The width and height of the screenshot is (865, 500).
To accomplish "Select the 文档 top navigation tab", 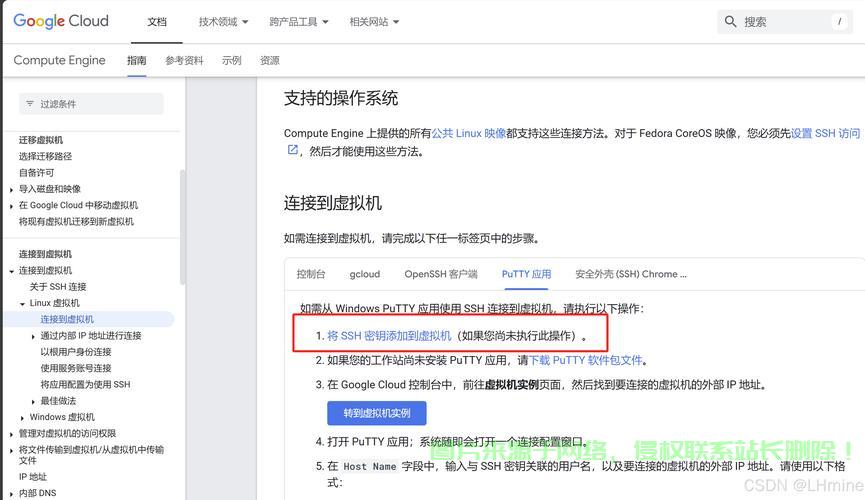I will [x=157, y=22].
